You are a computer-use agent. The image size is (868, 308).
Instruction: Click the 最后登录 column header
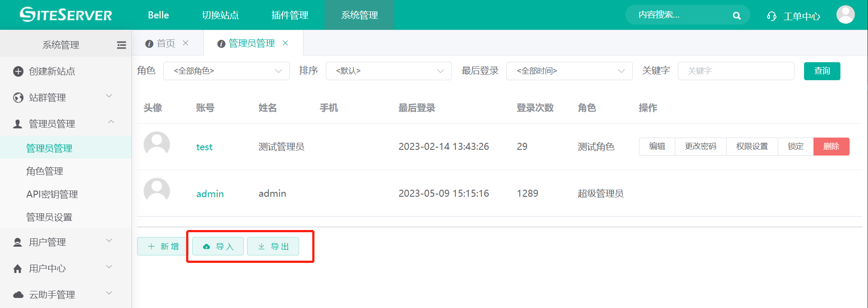coord(416,108)
